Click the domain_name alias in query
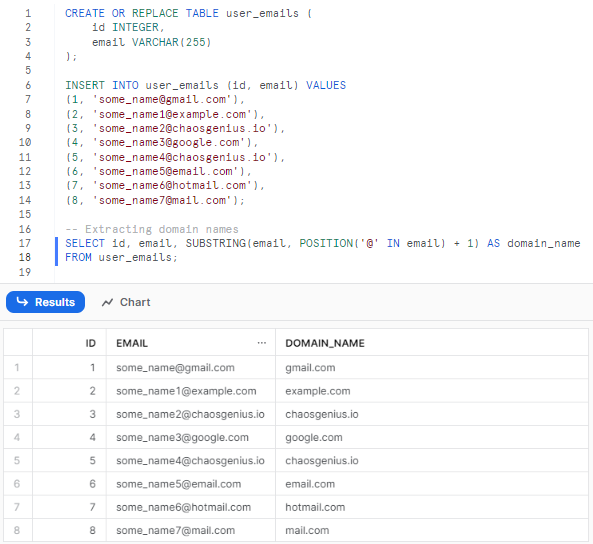 pos(543,243)
